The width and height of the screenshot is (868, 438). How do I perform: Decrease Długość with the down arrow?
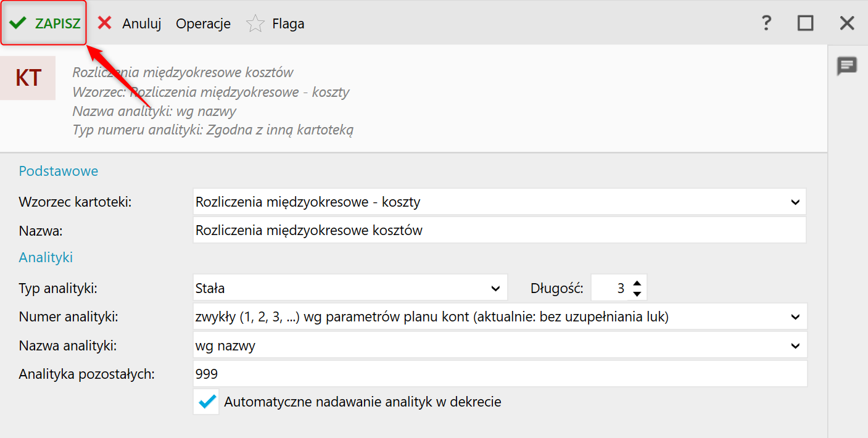[637, 293]
